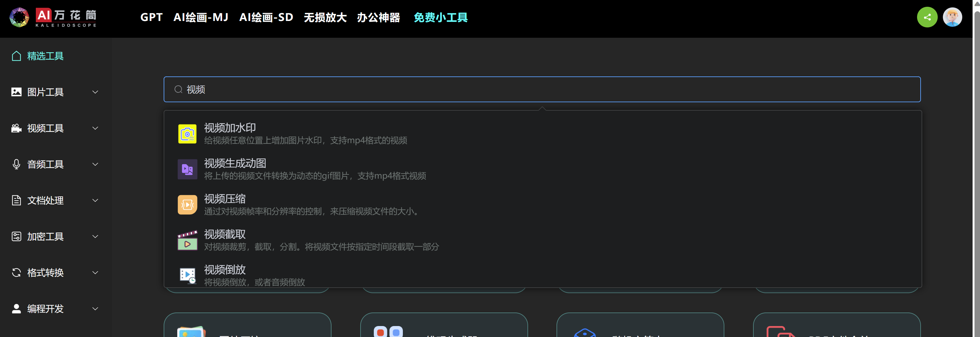Open the 免费小工具 nav tab
Screen dimensions: 980x337
coord(441,17)
